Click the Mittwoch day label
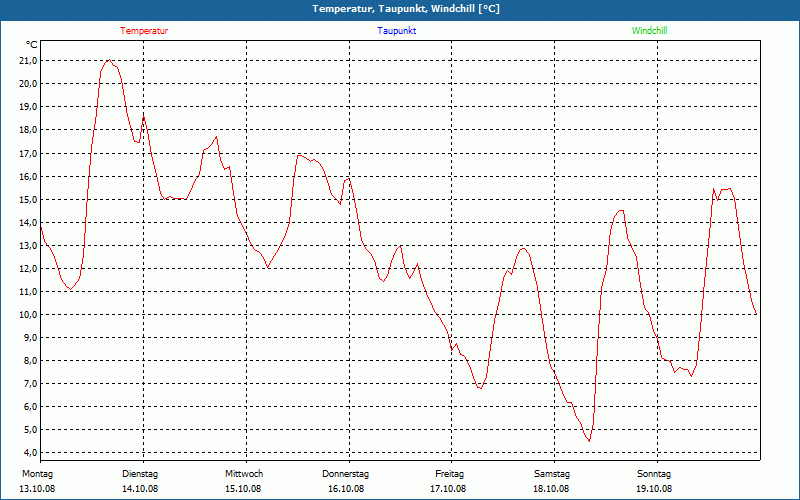Viewport: 800px width, 500px height. [244, 474]
